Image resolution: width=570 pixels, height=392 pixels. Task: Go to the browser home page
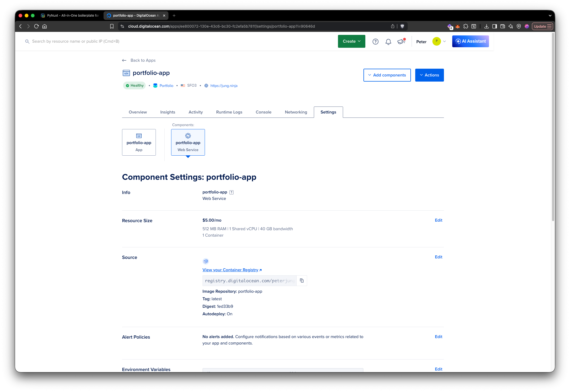(45, 26)
